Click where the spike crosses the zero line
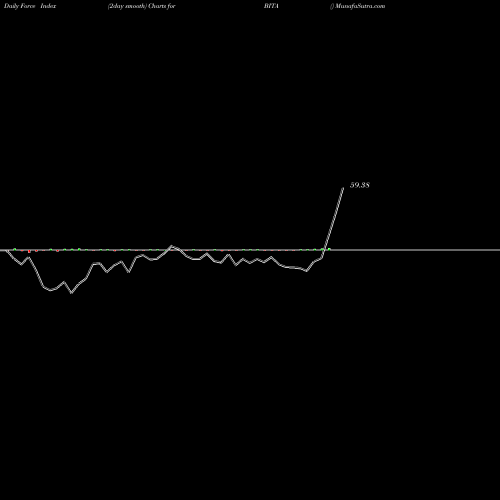Screen dimensions: 500x500 [324, 250]
